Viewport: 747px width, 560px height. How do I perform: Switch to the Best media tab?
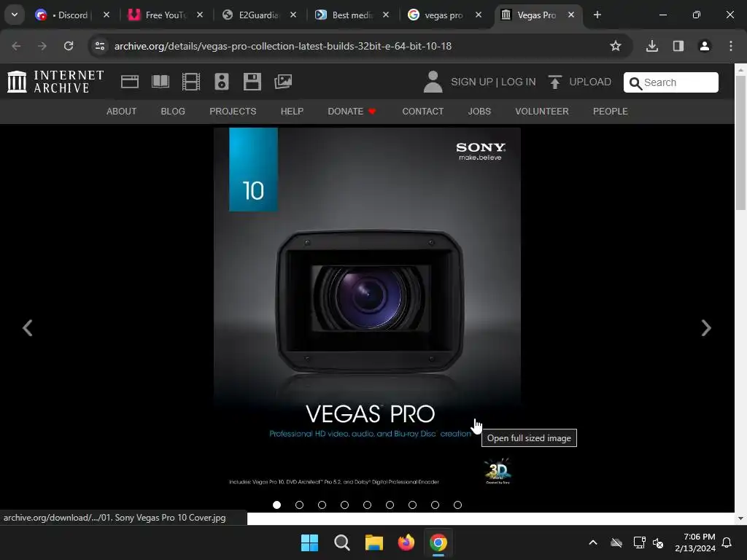[349, 15]
